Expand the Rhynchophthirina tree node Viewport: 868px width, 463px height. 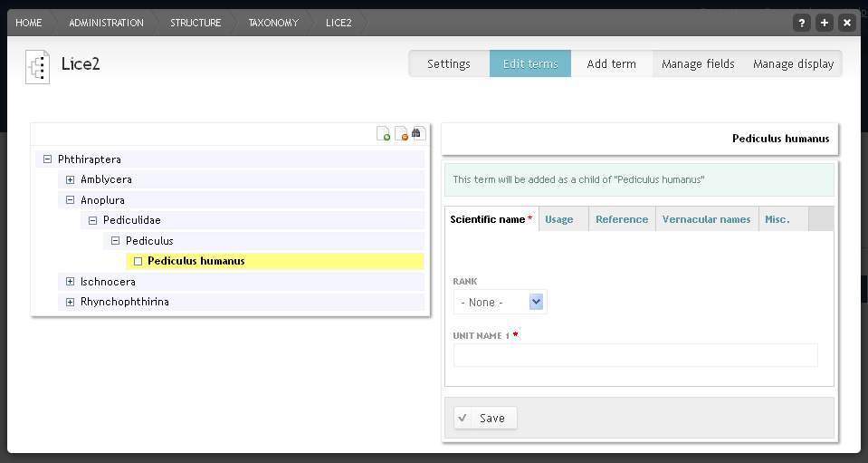point(70,302)
